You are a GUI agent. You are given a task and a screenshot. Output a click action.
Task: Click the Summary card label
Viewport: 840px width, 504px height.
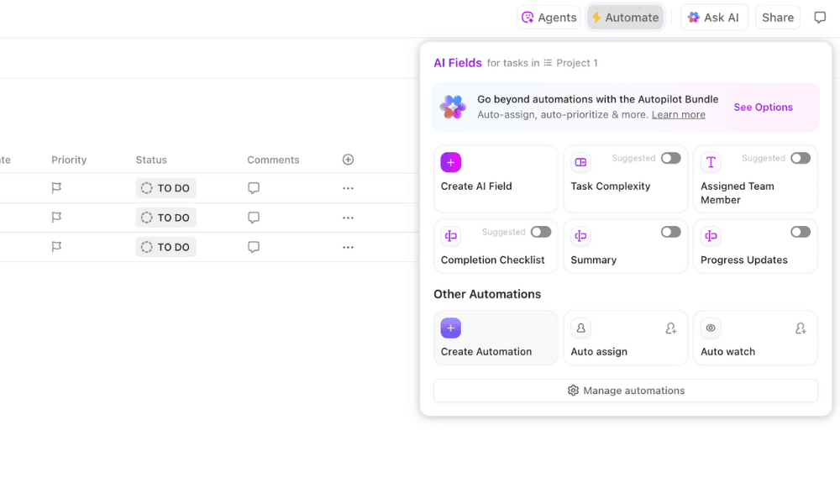coord(593,260)
